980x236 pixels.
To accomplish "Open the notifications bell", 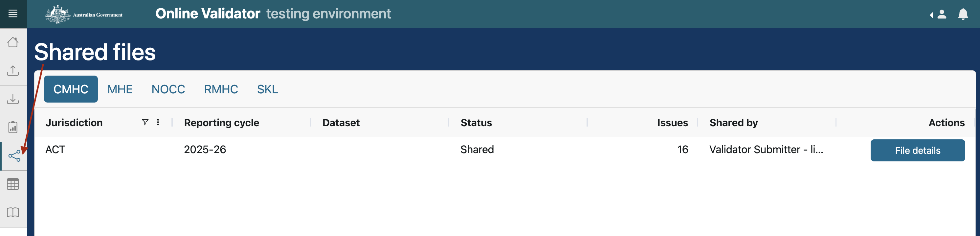I will [963, 14].
